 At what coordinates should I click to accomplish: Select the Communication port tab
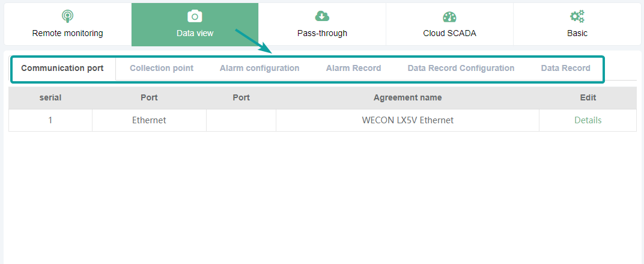point(62,68)
